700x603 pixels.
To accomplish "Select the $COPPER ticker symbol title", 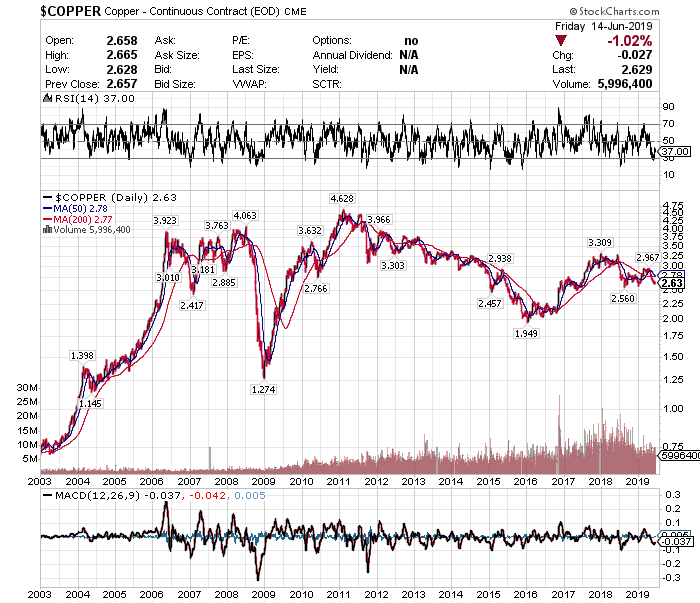I will point(71,11).
